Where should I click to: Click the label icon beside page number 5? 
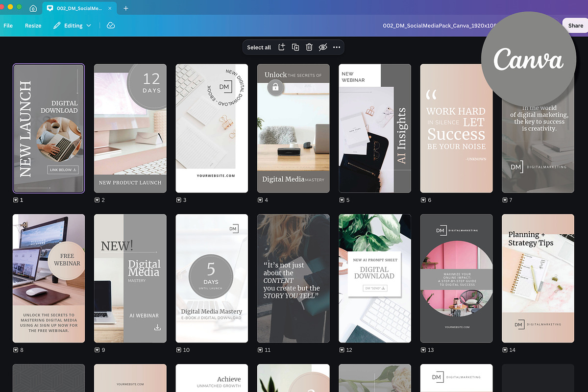pyautogui.click(x=342, y=200)
